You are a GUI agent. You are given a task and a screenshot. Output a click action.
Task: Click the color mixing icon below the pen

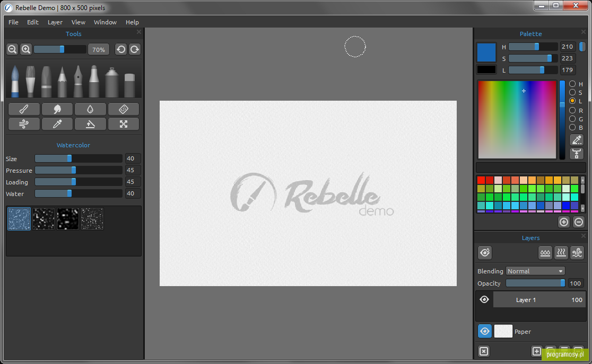[x=577, y=154]
